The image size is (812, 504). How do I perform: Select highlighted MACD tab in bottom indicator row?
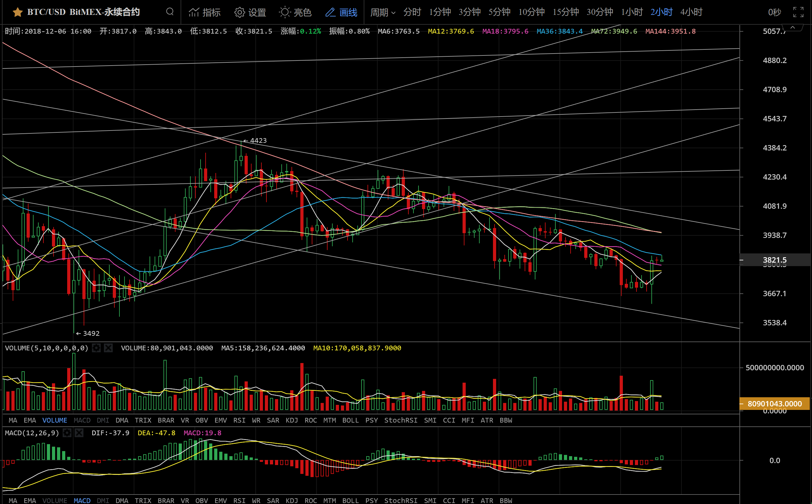(82, 500)
